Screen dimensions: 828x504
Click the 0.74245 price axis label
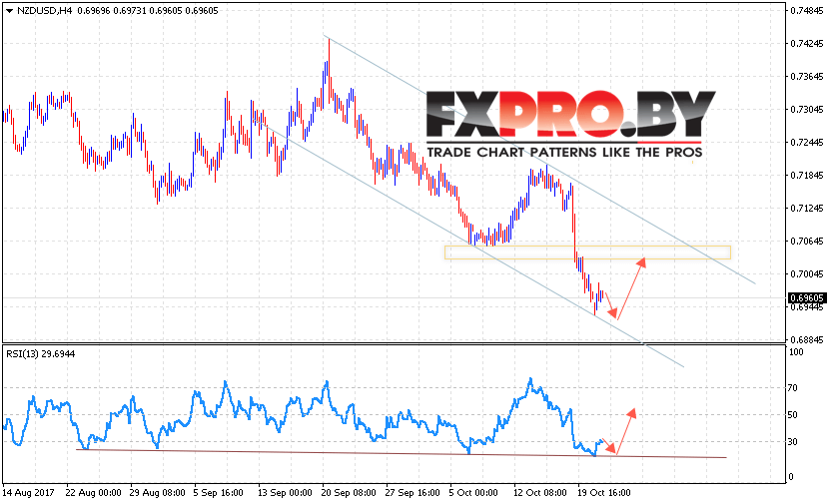tap(806, 44)
